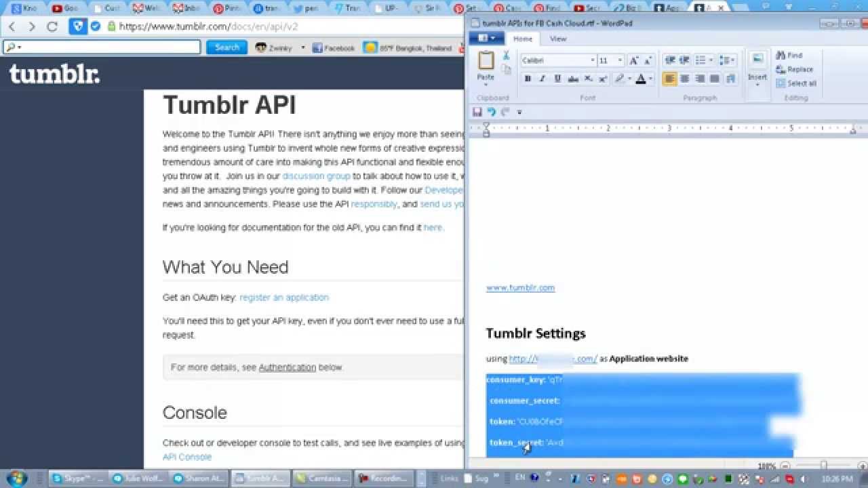
Task: Switch to the Twitter browser tab
Action: [309, 8]
